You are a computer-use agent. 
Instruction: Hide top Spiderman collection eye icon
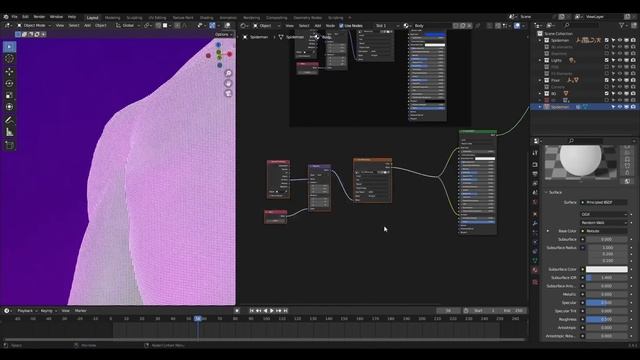pos(620,40)
